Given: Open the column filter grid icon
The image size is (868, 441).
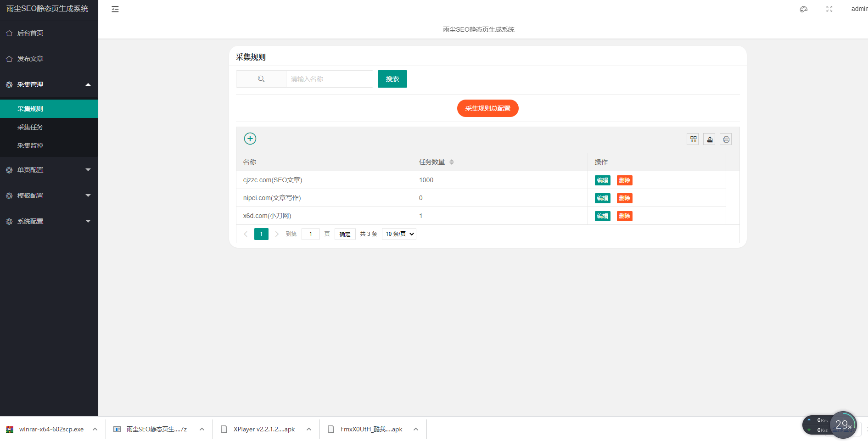Looking at the screenshot, I should point(693,140).
